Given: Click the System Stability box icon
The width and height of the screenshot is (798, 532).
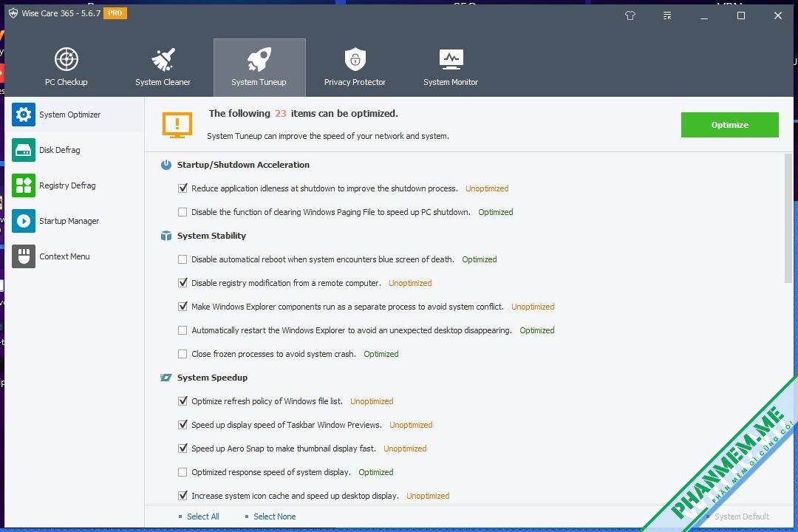Looking at the screenshot, I should (166, 236).
